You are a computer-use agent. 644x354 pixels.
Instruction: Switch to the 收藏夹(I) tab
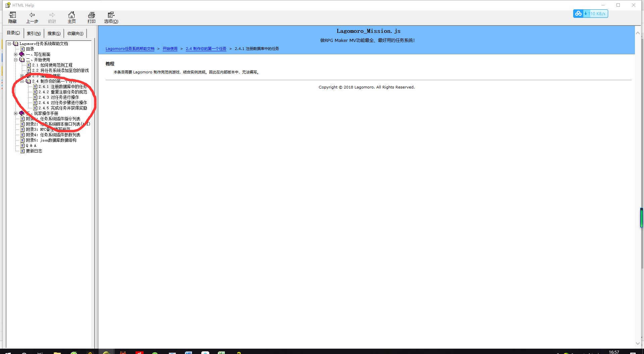click(x=75, y=34)
